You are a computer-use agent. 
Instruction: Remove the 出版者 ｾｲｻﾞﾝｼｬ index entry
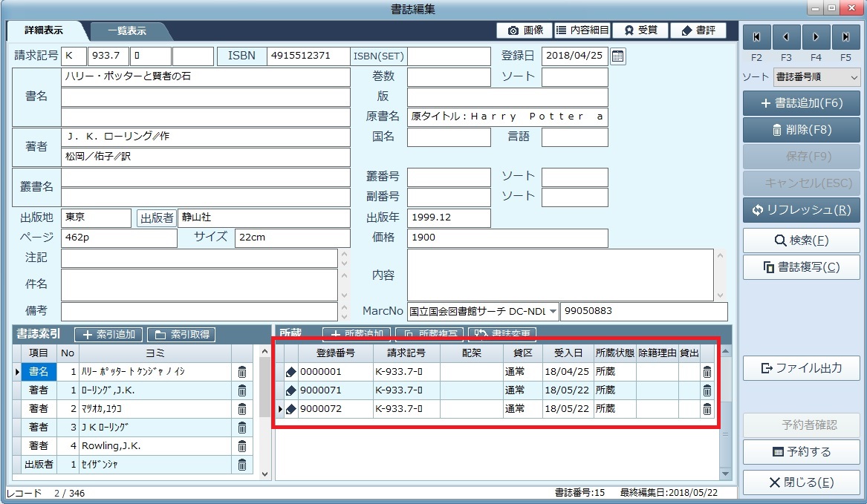click(242, 465)
